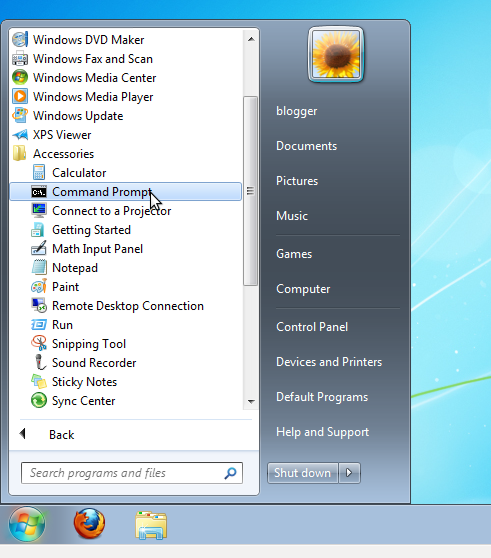
Task: Launch Firefox from the taskbar
Action: (89, 523)
